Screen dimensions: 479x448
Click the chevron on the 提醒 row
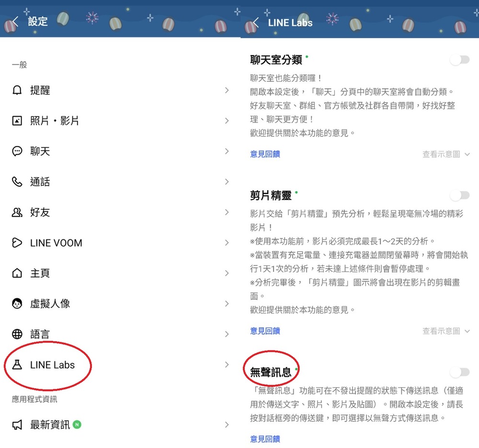tap(227, 90)
